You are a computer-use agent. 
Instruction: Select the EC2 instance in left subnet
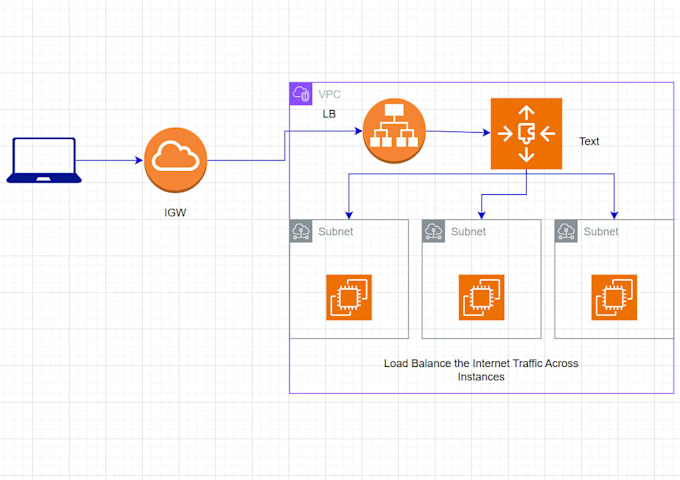(x=349, y=297)
